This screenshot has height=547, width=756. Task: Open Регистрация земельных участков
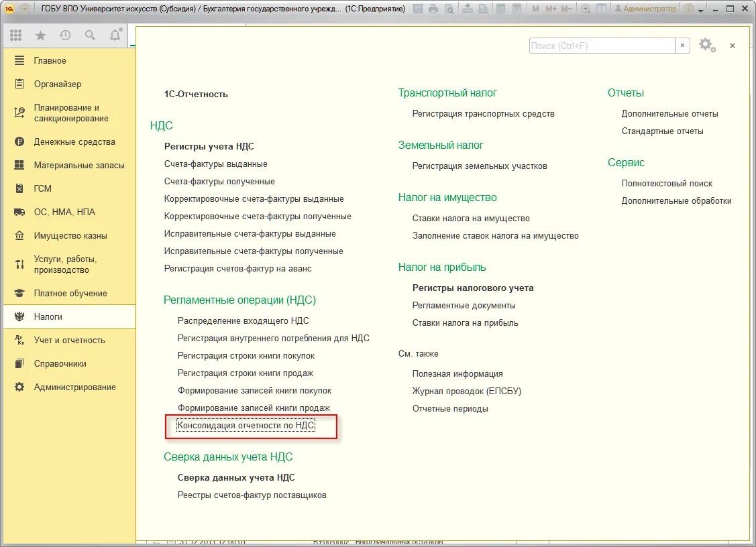coord(480,166)
